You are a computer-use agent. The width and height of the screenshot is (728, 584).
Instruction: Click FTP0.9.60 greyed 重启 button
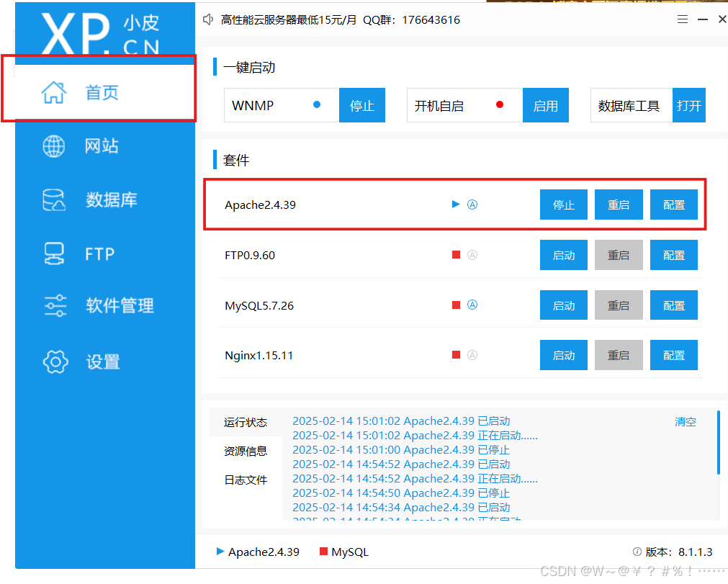pos(619,255)
